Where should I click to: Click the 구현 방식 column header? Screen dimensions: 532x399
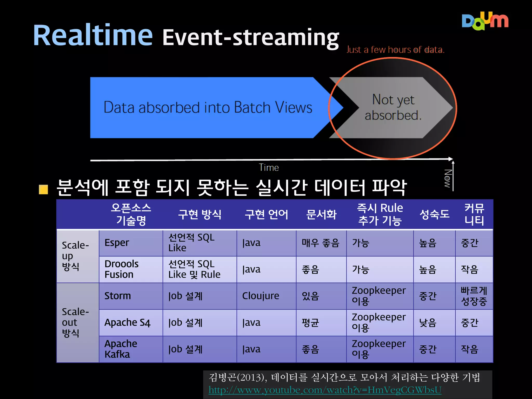pyautogui.click(x=199, y=215)
